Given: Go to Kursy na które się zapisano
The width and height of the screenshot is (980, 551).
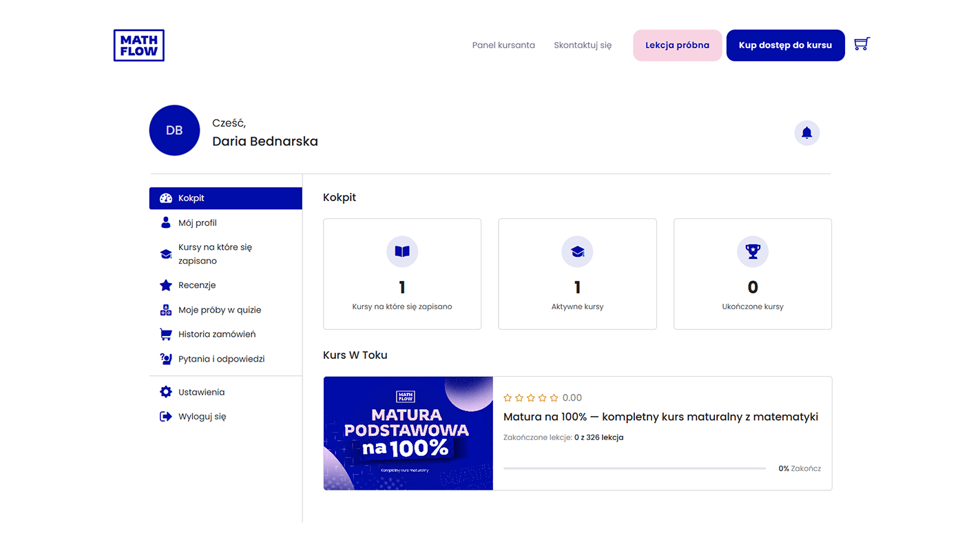Looking at the screenshot, I should pos(215,254).
